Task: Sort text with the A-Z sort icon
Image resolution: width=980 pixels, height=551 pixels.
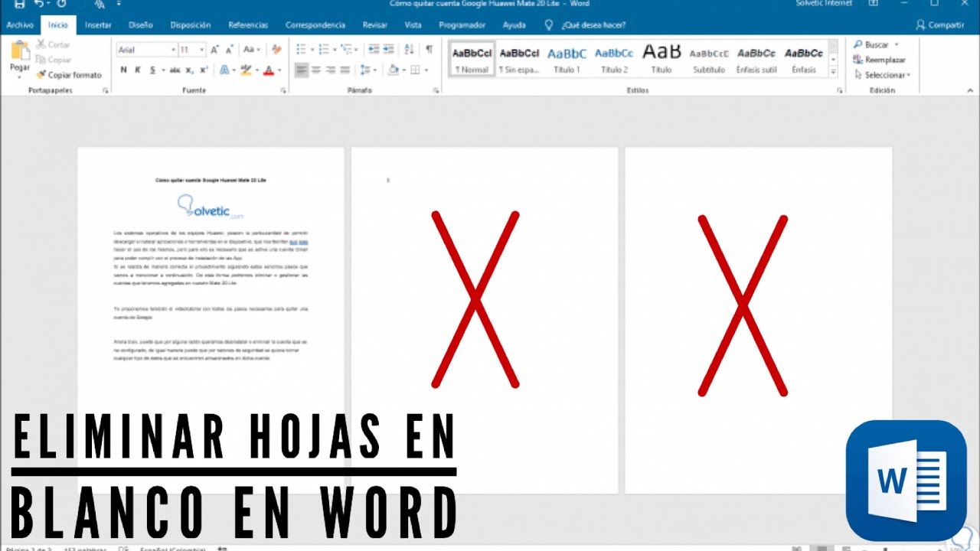Action: (410, 50)
